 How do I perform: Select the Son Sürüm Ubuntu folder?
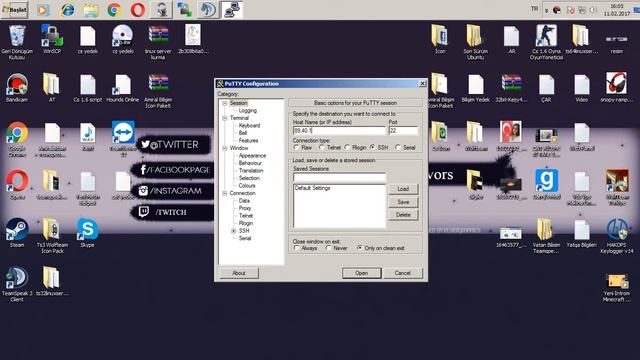[x=475, y=42]
